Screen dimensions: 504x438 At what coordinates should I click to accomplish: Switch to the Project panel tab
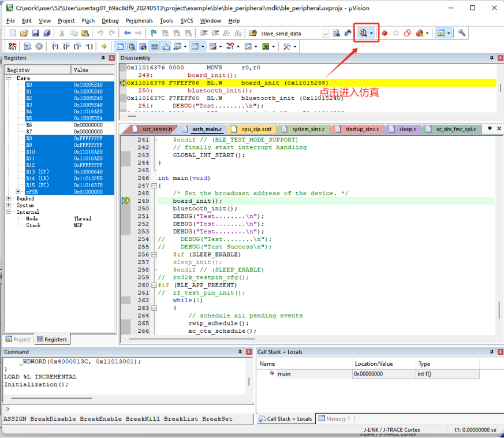click(x=18, y=339)
